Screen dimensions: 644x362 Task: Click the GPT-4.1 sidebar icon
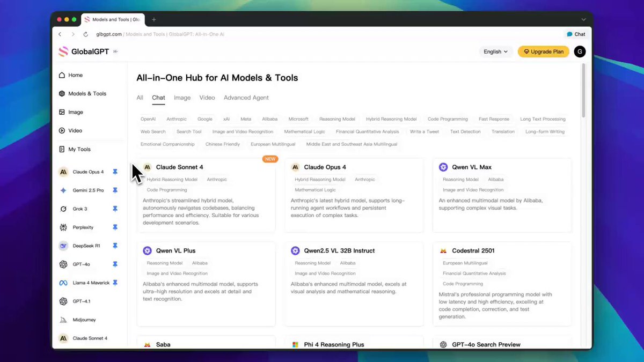coord(63,301)
